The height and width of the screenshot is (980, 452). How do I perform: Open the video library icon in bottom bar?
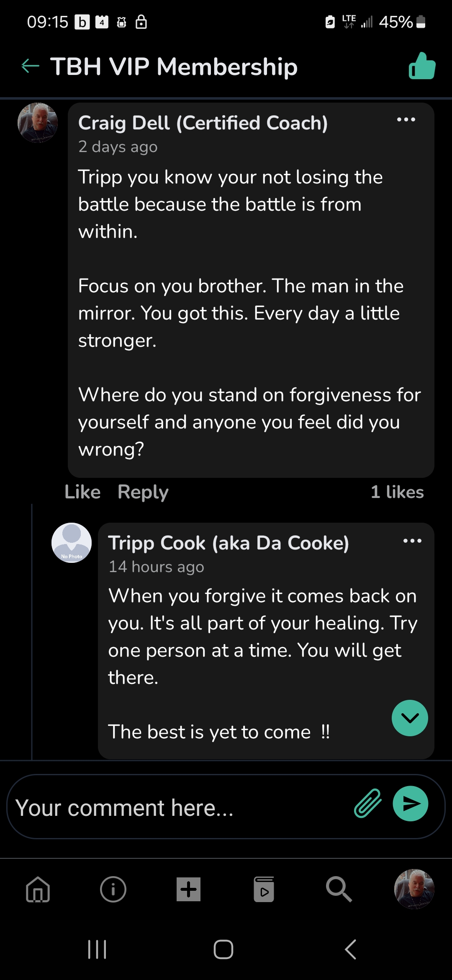[x=264, y=889]
